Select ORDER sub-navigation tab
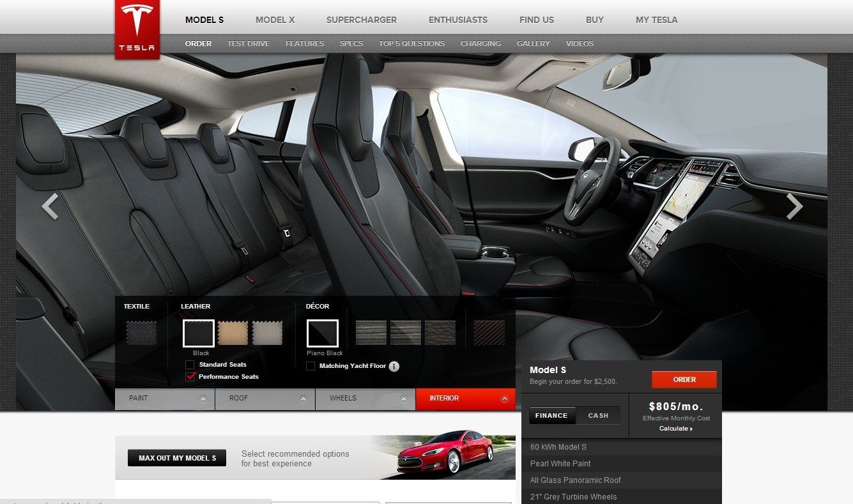 click(198, 43)
